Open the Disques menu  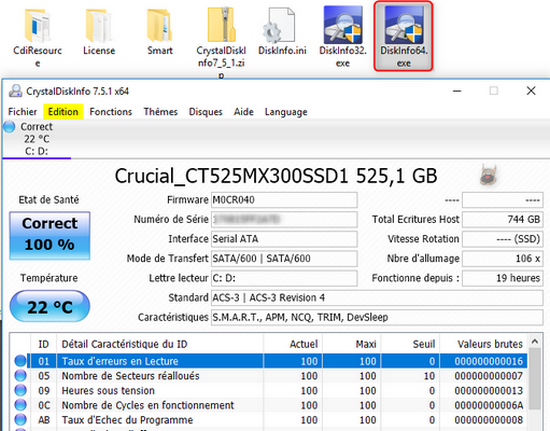pyautogui.click(x=206, y=112)
